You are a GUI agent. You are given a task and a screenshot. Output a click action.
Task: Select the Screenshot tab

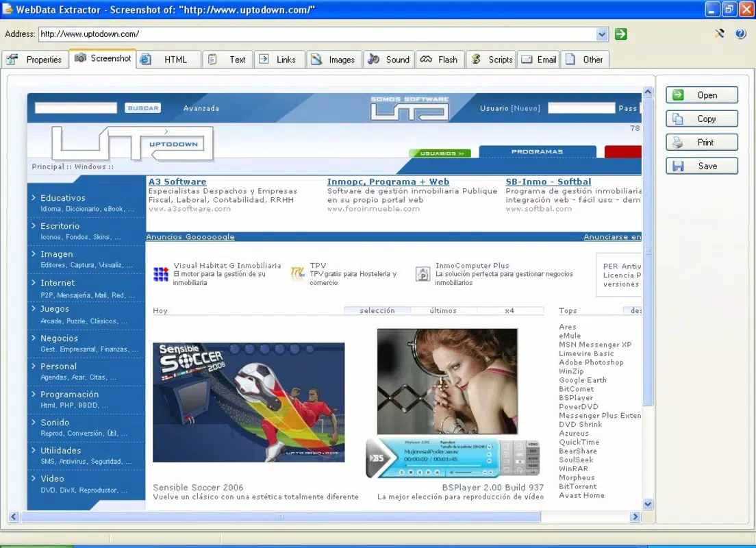(103, 58)
